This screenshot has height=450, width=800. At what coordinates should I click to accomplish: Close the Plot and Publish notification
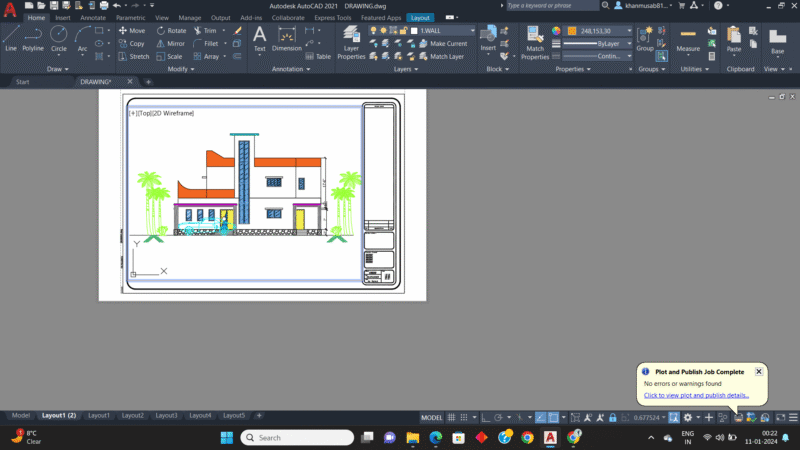(759, 371)
